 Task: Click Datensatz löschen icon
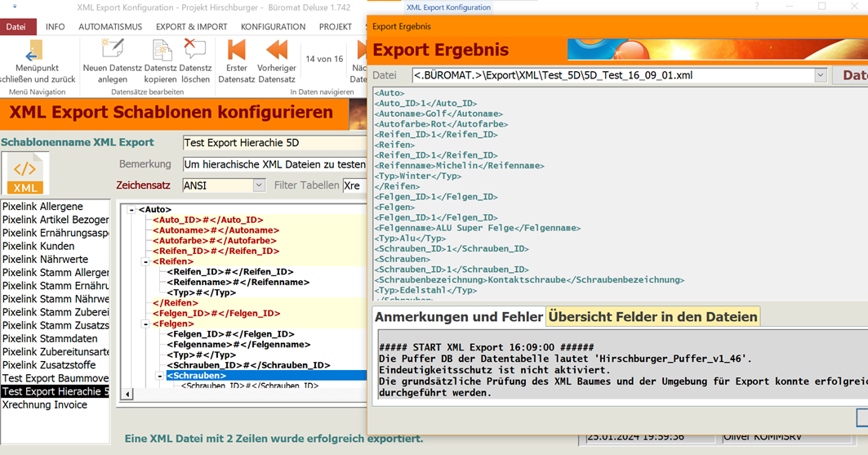point(195,51)
